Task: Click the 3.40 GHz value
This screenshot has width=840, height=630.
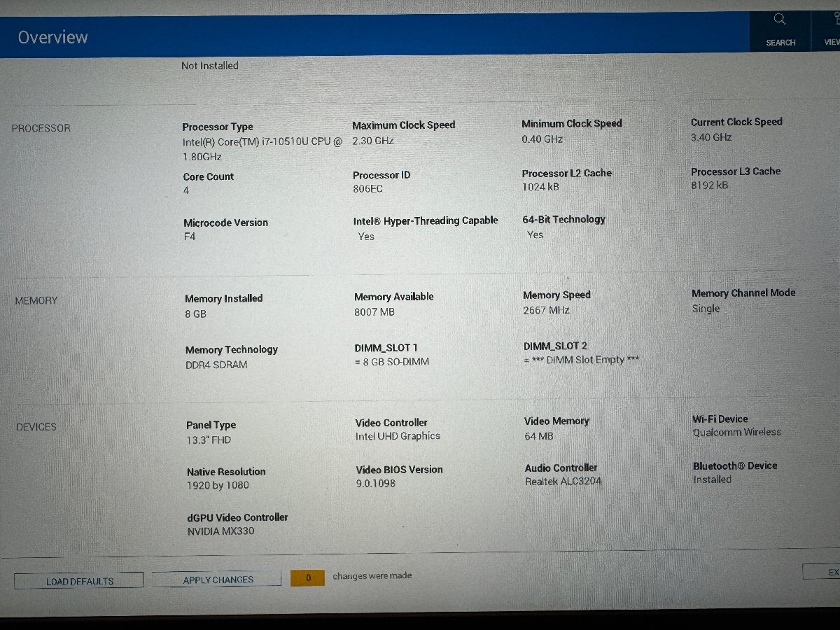Action: (x=711, y=137)
